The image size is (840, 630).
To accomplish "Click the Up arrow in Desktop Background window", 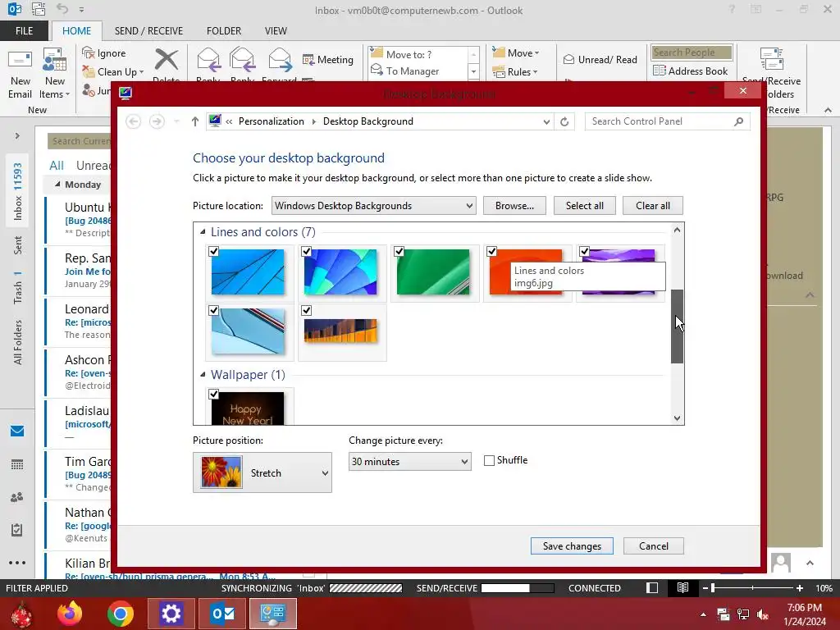I will point(195,121).
